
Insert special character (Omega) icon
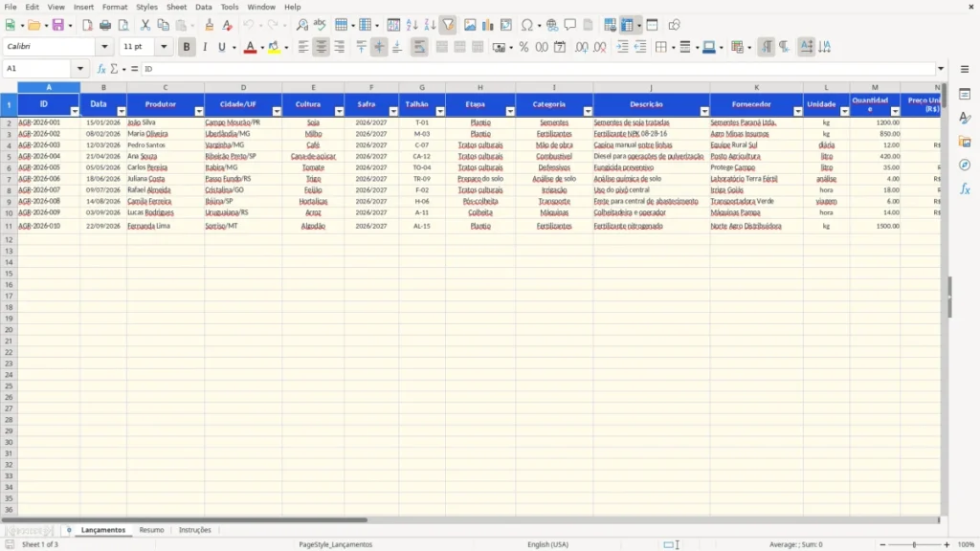pyautogui.click(x=527, y=25)
